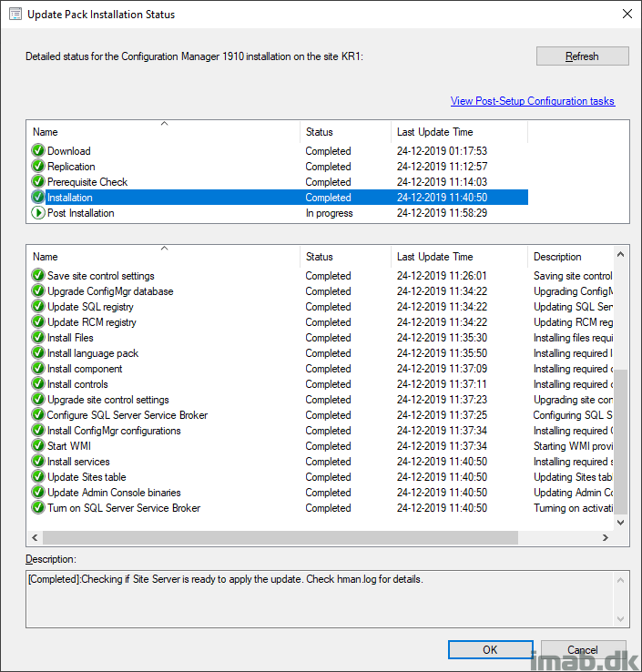Viewport: 642px width, 672px height.
Task: Click the lower list's horizontal scroll left arrow
Action: [36, 537]
